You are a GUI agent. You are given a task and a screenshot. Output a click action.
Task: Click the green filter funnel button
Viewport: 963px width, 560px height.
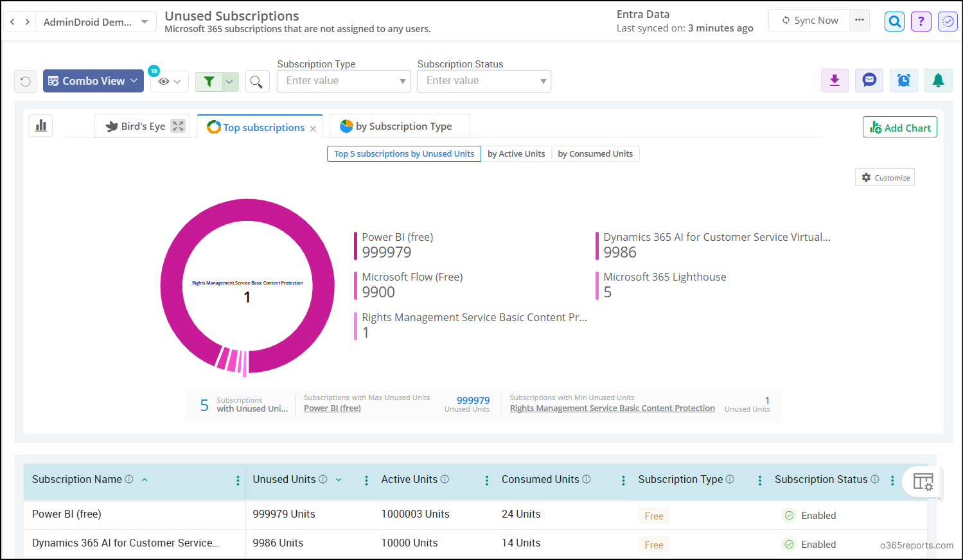point(209,82)
